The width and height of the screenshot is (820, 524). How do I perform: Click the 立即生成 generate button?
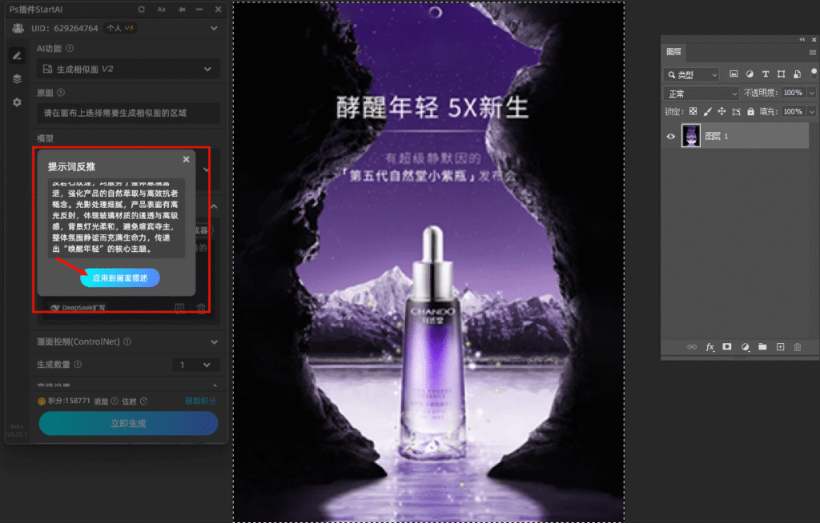128,423
